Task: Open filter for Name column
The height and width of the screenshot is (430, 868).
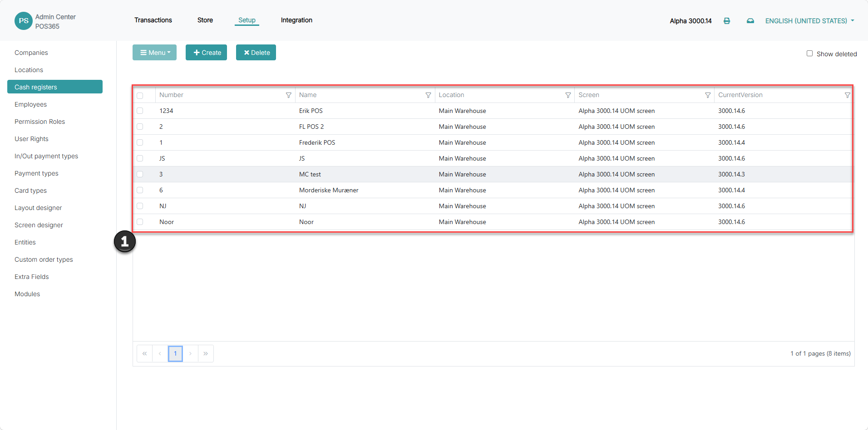Action: tap(428, 95)
